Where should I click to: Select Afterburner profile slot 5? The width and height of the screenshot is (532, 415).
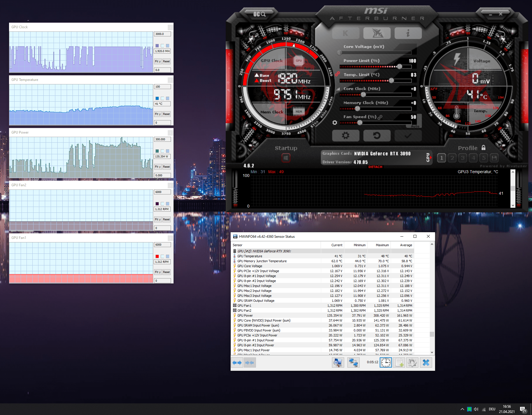click(x=484, y=158)
